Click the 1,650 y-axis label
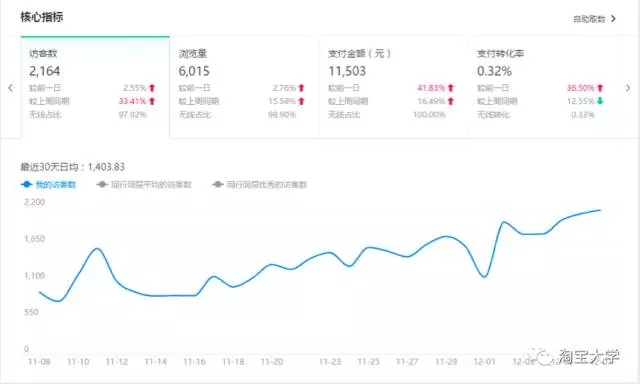 (x=35, y=239)
